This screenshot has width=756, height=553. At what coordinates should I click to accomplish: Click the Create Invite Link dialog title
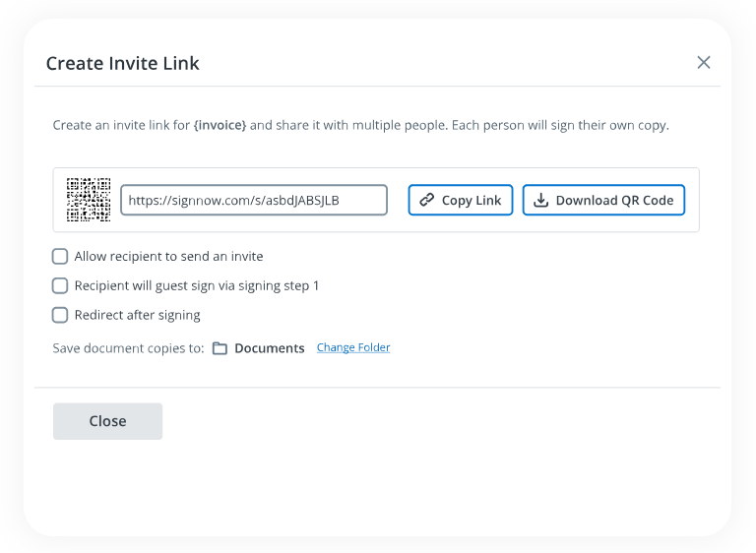(123, 64)
